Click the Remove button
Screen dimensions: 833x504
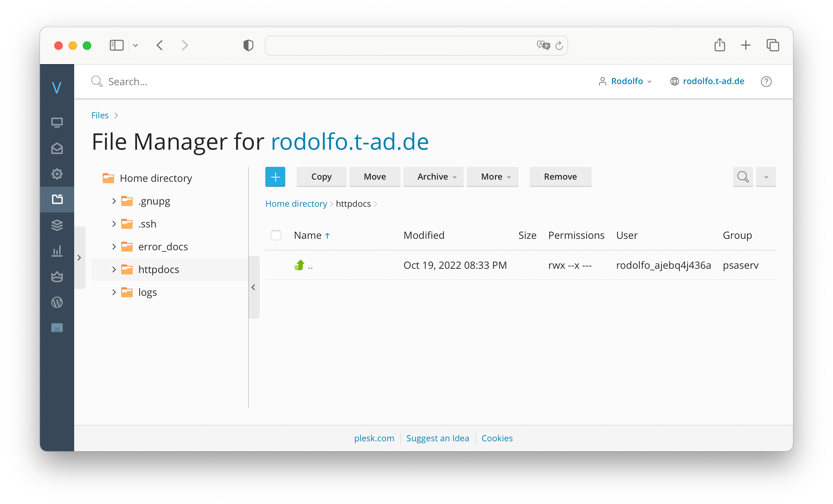[561, 177]
